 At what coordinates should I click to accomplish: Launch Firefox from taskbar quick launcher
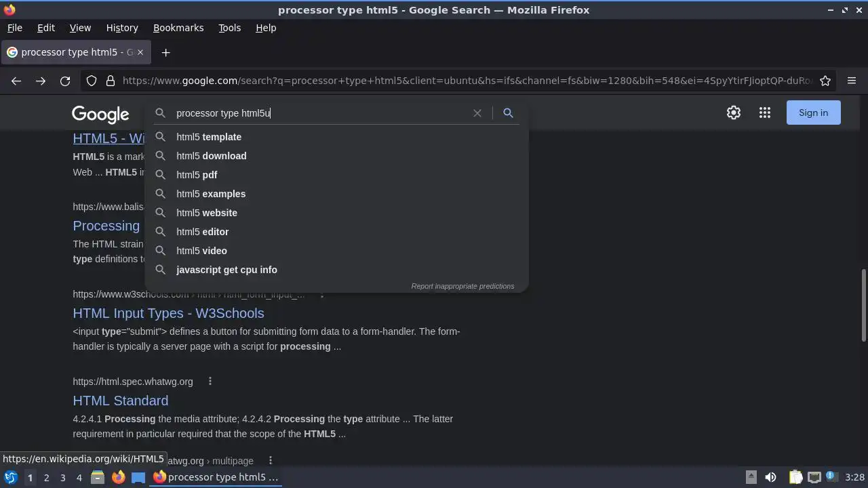(x=118, y=477)
